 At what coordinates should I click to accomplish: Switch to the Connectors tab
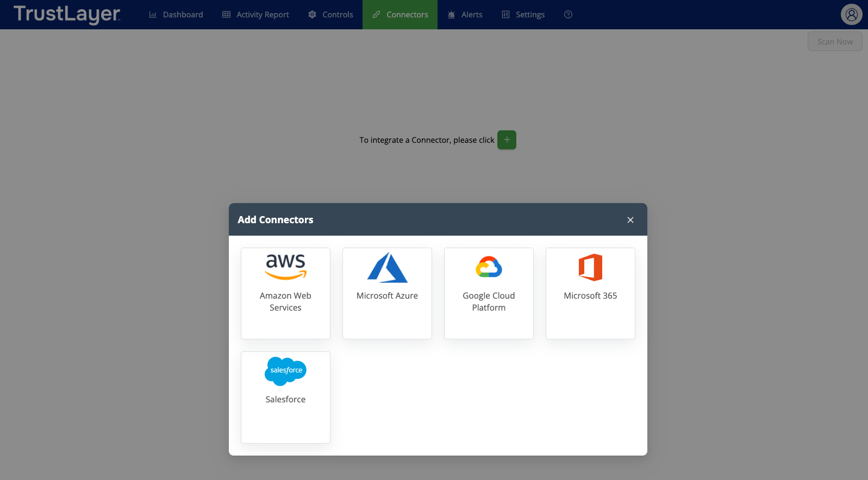pyautogui.click(x=400, y=15)
